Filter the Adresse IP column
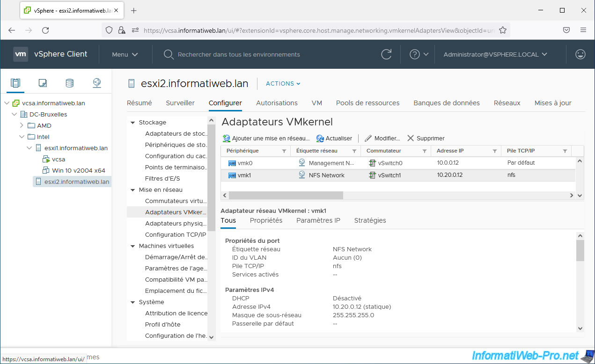The height and width of the screenshot is (364, 595). coord(495,151)
